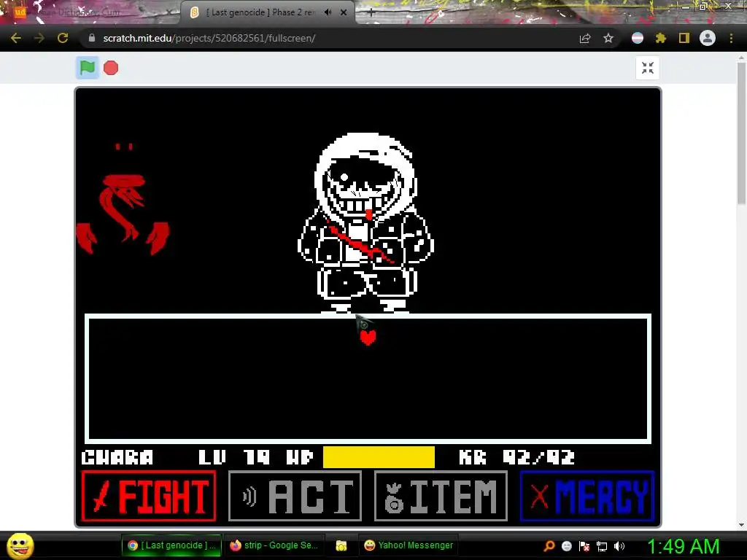Select the blue MERCY button

[x=587, y=496]
